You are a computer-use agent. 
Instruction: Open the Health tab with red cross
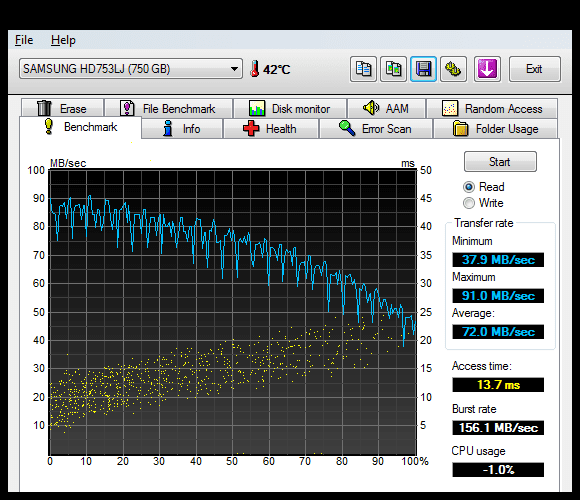coord(271,129)
